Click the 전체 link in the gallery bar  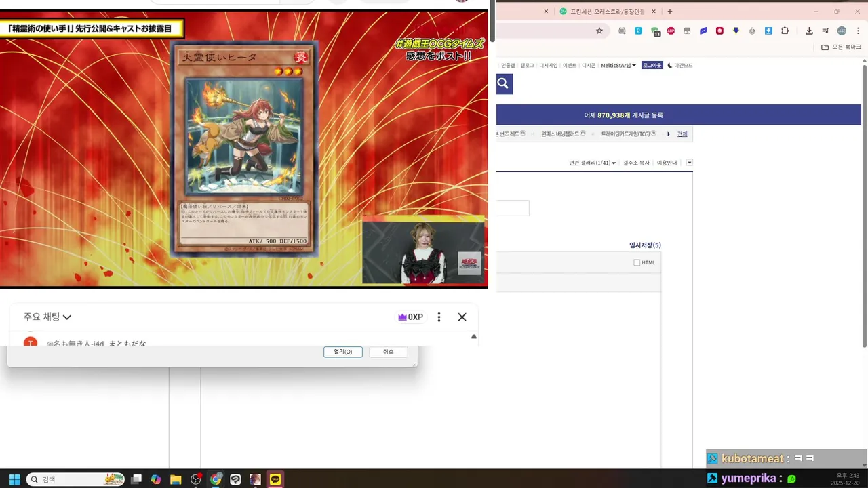tap(682, 134)
